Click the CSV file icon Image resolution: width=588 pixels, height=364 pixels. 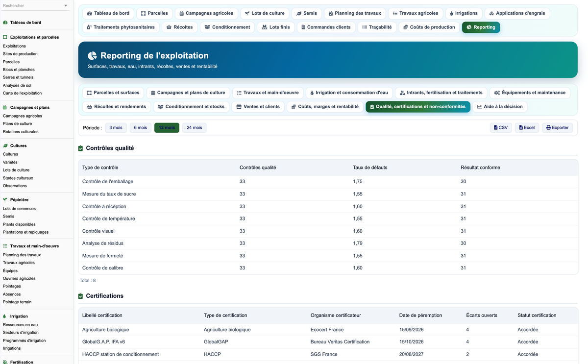(x=496, y=127)
